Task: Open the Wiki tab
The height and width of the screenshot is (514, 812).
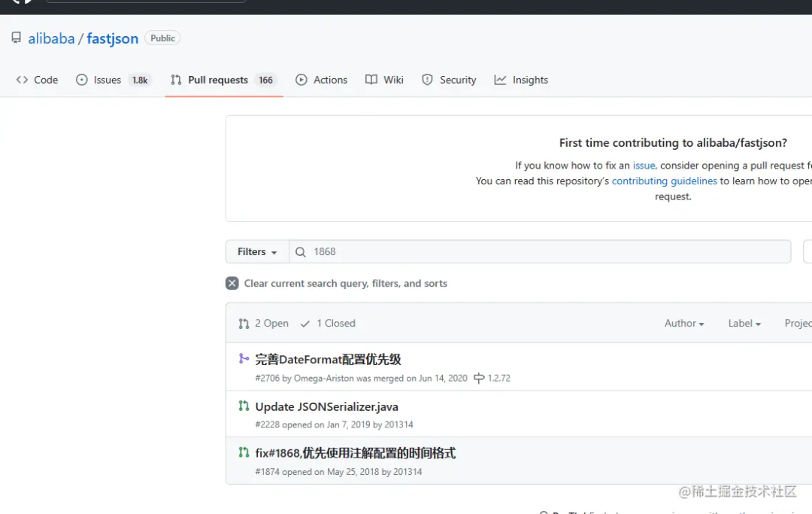Action: coord(384,80)
